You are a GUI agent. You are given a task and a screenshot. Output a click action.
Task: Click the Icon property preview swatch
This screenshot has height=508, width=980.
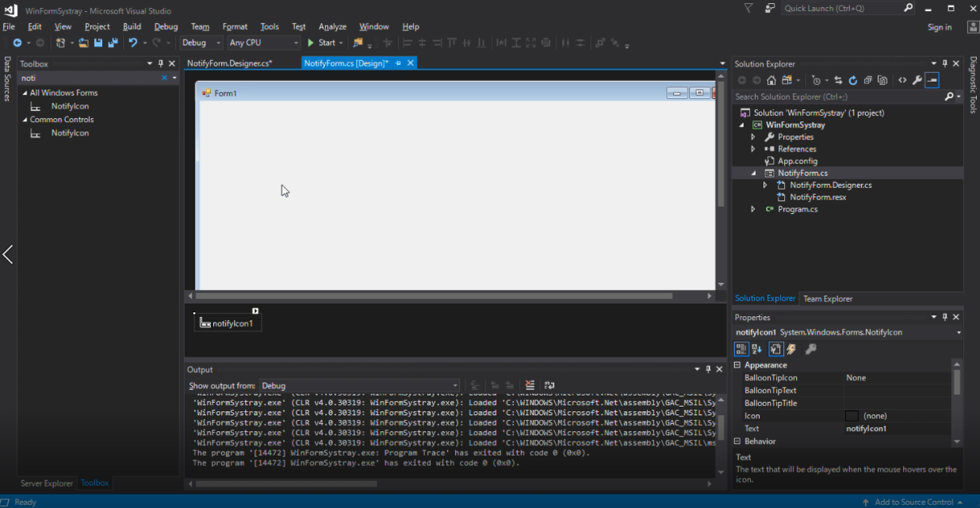pyautogui.click(x=852, y=416)
